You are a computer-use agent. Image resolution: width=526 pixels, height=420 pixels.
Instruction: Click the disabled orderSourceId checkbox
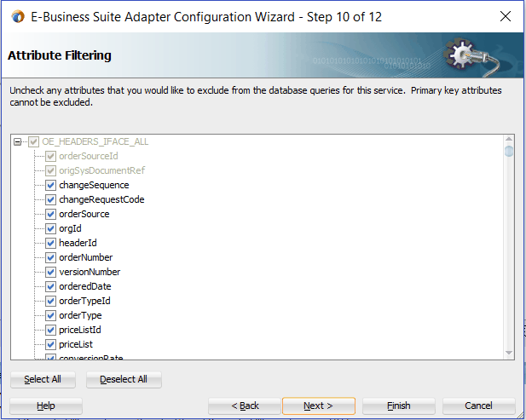point(50,156)
